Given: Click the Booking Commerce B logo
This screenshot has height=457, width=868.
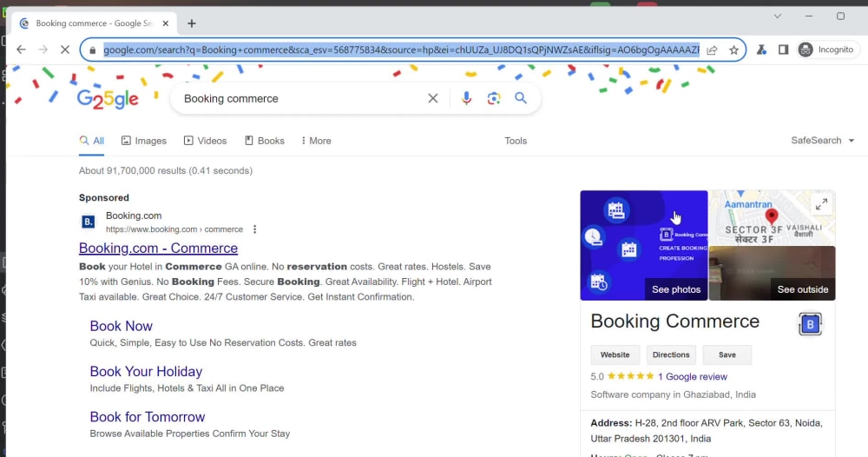Looking at the screenshot, I should click(x=811, y=324).
